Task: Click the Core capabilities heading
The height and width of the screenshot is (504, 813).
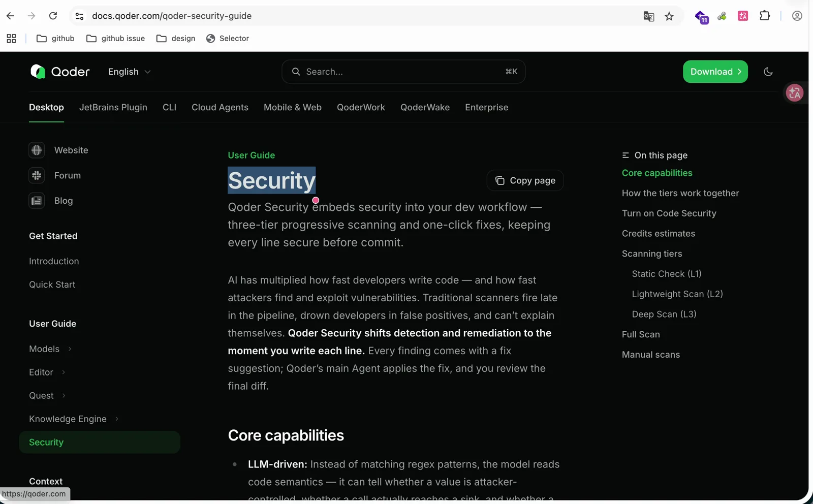Action: pyautogui.click(x=286, y=435)
